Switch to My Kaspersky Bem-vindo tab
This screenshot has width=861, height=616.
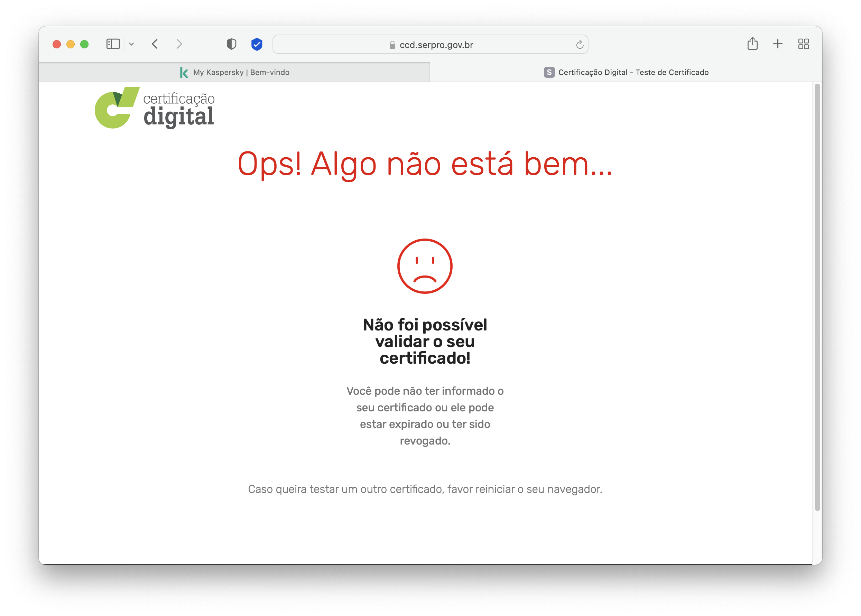tap(234, 72)
